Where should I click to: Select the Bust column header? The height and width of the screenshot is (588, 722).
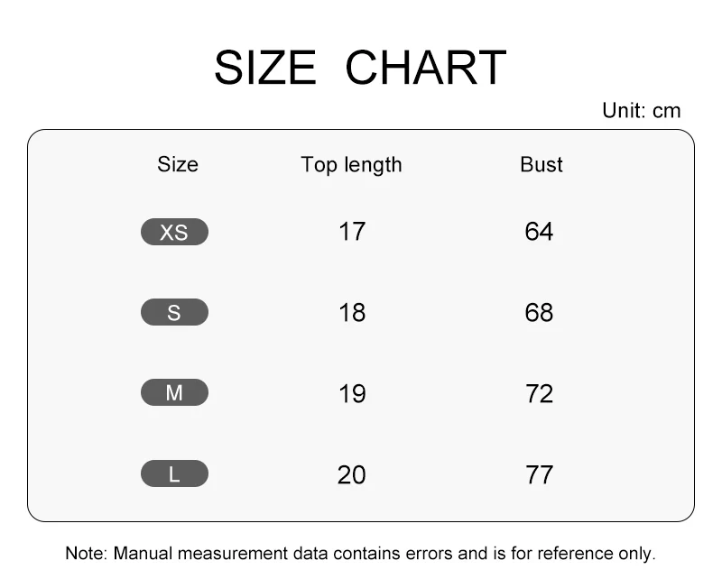click(541, 164)
